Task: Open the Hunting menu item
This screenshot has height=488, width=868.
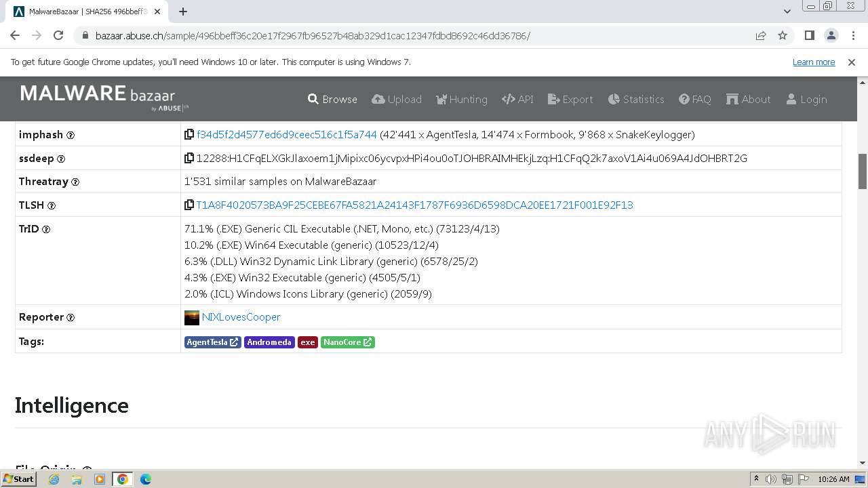Action: [x=462, y=99]
